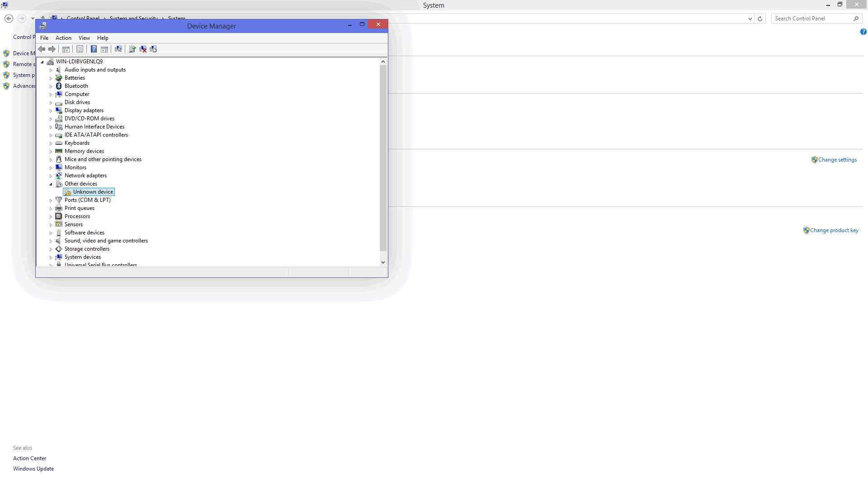
Task: Toggle the Show/Hide Console Tree toolbar icon
Action: (66, 49)
